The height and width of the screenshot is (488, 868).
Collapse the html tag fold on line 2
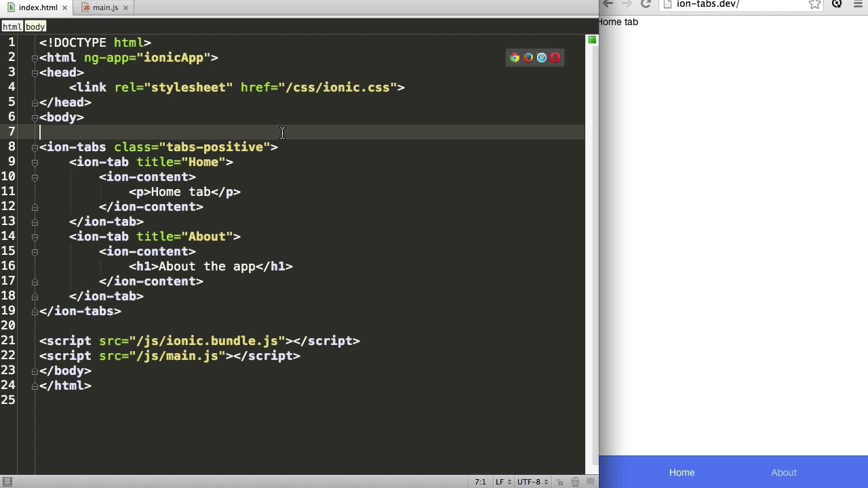click(x=34, y=58)
